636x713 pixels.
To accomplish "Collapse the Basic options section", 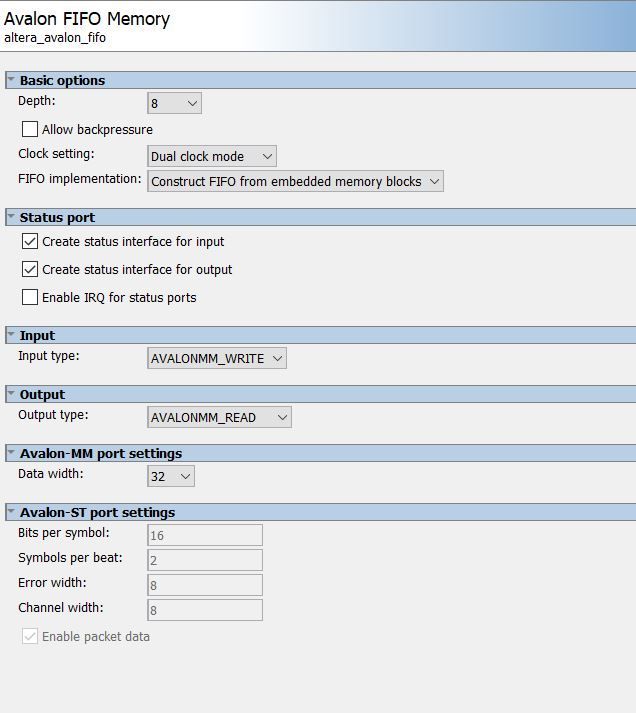I will point(11,80).
